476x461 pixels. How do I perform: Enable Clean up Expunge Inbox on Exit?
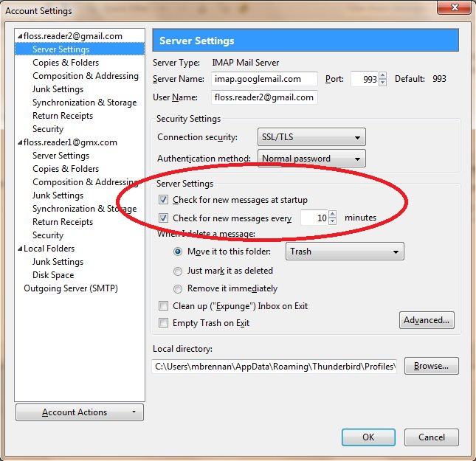(x=163, y=306)
